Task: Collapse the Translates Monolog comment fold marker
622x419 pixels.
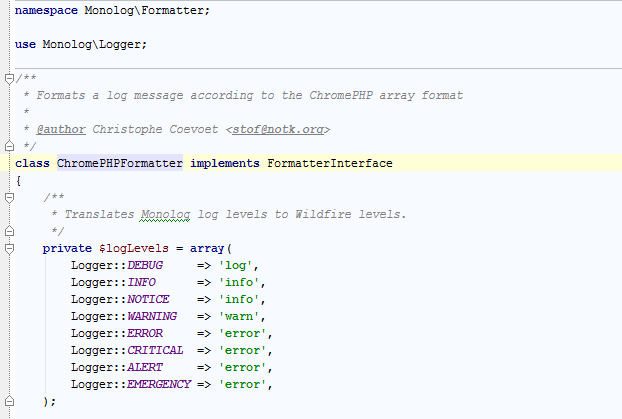Action: (x=10, y=197)
